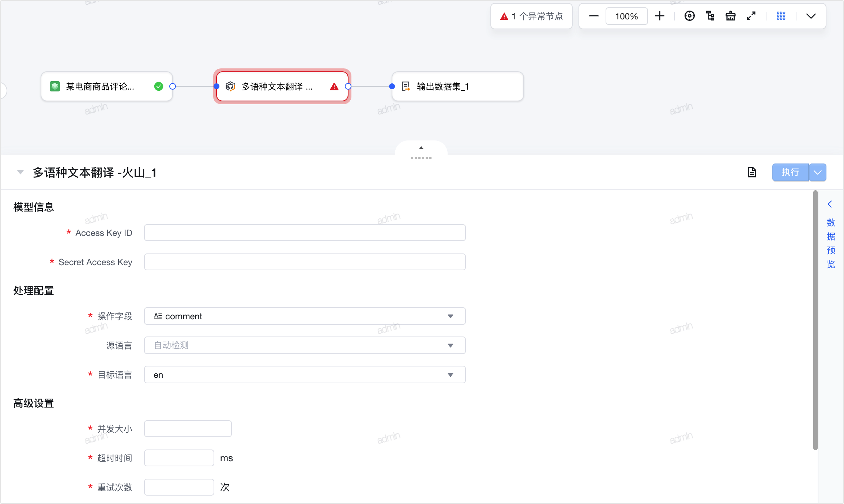Select the 某电商商品评论 dataset node
This screenshot has width=844, height=504.
107,86
